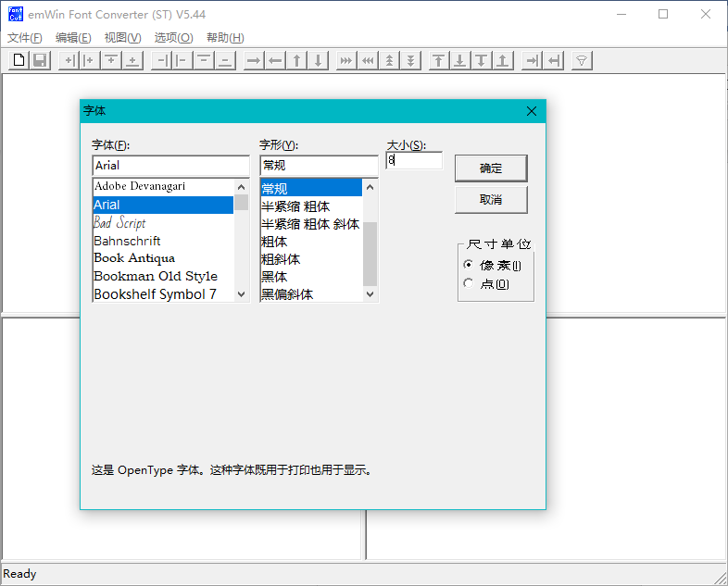
Task: Select Bookshelf Symbol 7 font
Action: pos(163,294)
